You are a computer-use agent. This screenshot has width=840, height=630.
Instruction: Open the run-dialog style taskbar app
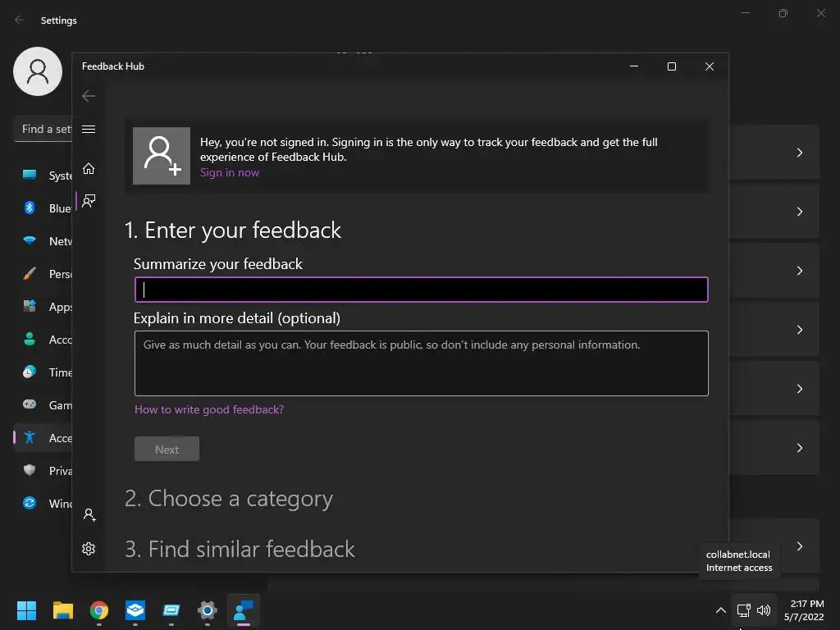171,610
